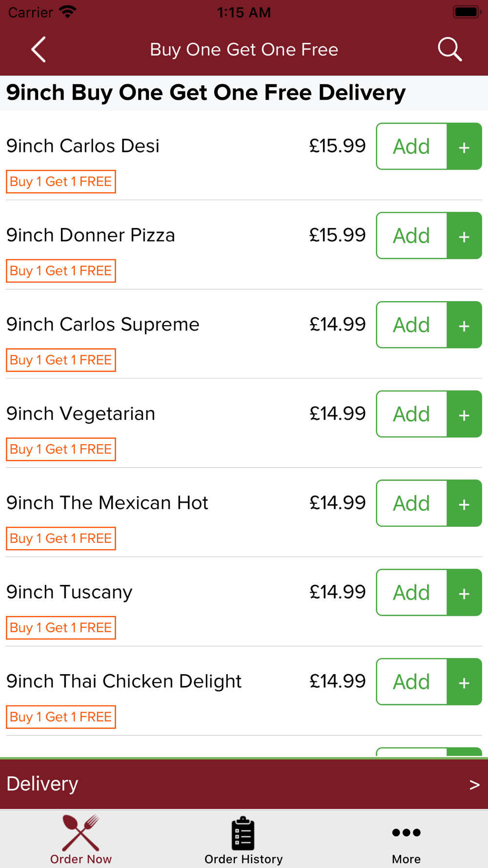Select the 9inch Carlos Supreme item name
Viewport: 488px width, 868px height.
point(103,324)
